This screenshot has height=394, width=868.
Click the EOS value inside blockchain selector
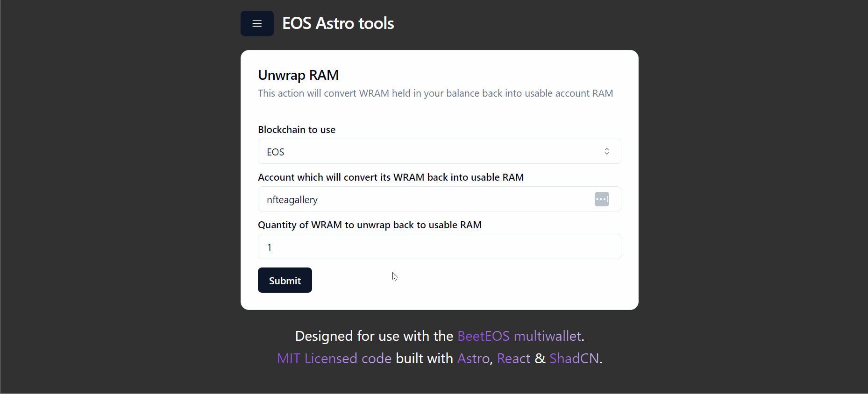coord(275,152)
